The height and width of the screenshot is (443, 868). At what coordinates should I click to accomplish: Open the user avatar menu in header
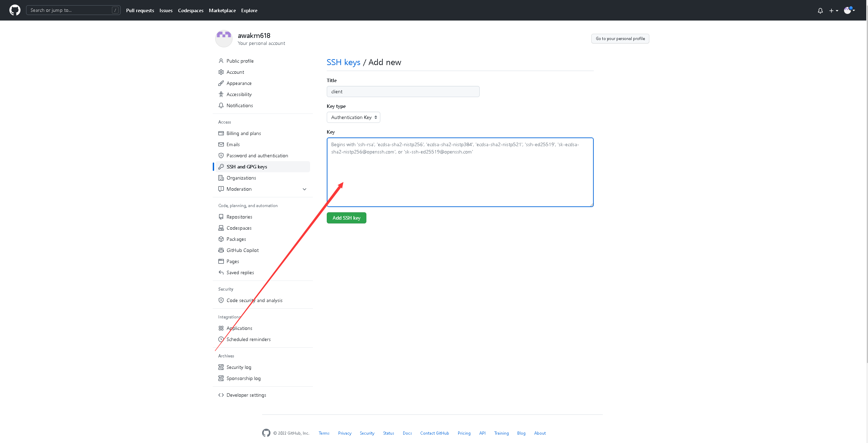[849, 10]
